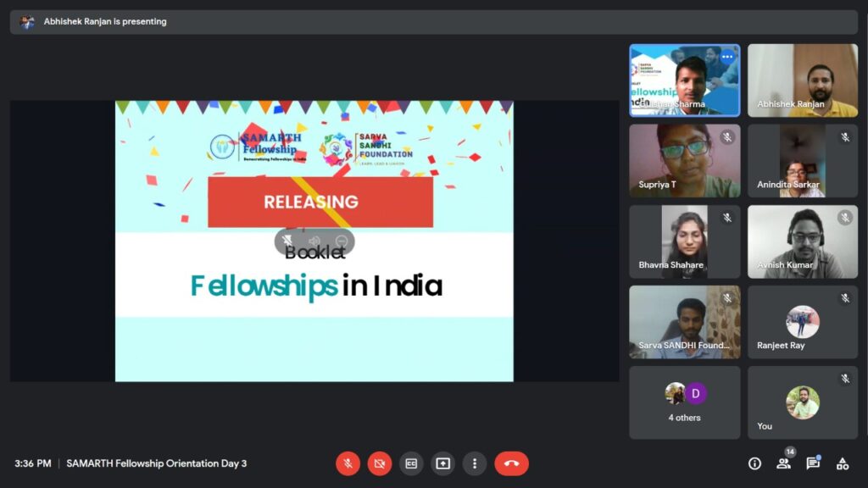868x488 pixels.
Task: Open the activities icon
Action: click(843, 463)
